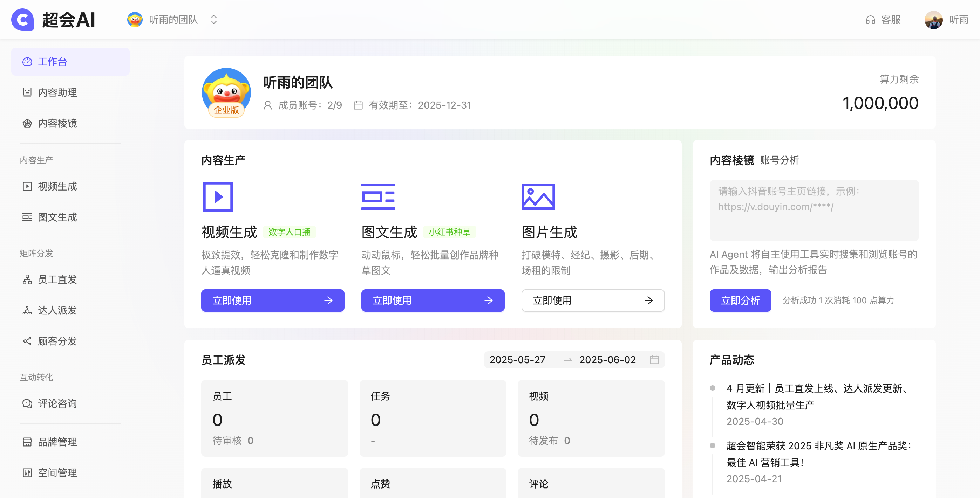
Task: Click the 内容助理 sidebar icon
Action: [x=27, y=92]
